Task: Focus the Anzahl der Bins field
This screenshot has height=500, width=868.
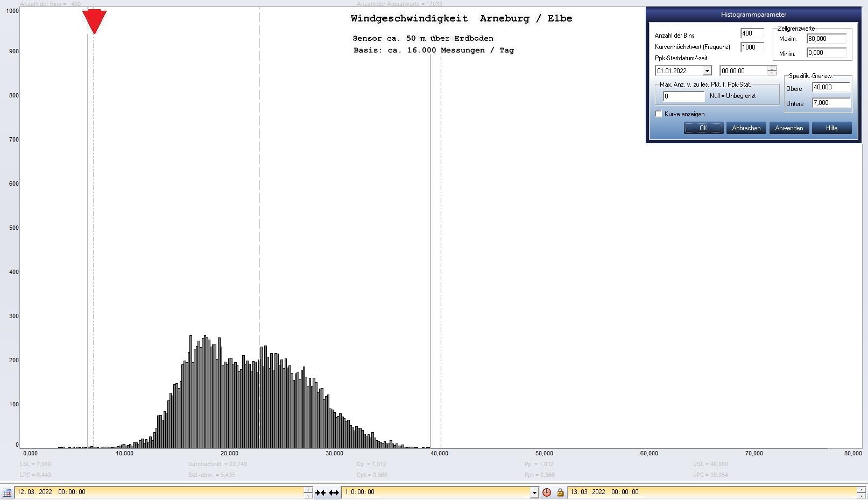Action: coord(752,33)
